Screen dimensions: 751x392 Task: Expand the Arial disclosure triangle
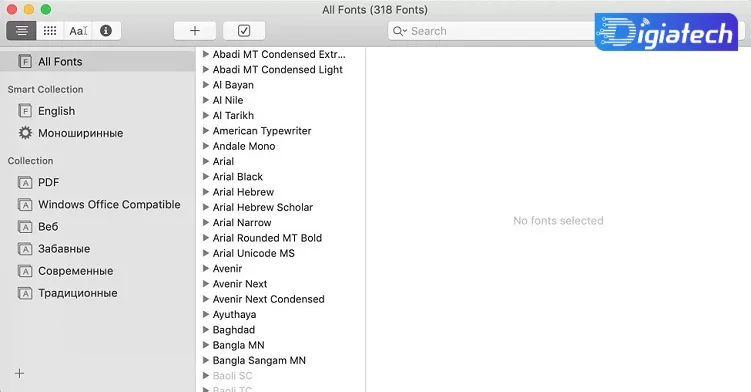click(x=205, y=161)
